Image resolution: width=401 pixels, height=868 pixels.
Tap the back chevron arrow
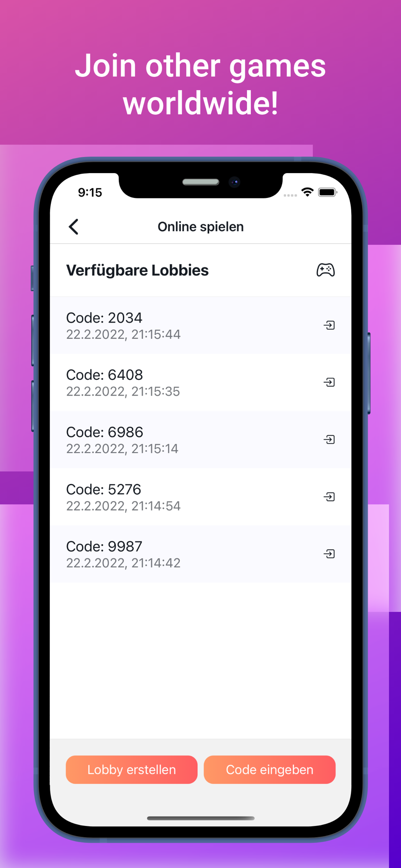tap(74, 227)
